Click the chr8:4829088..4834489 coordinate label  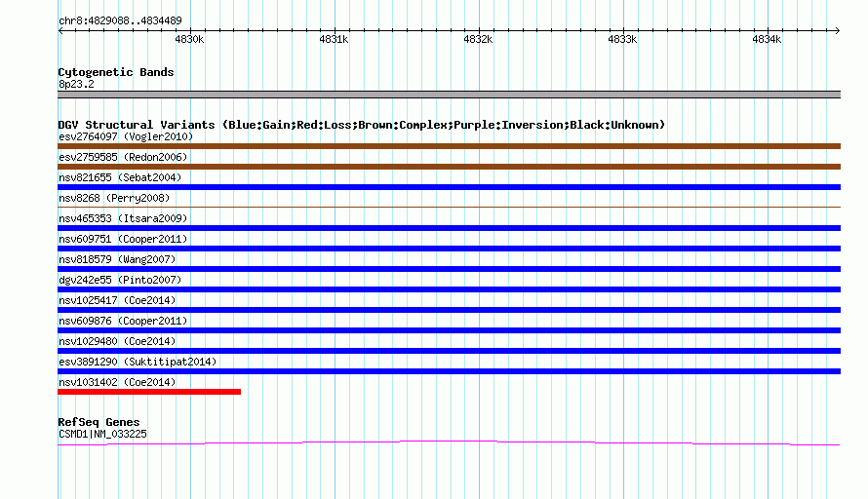120,20
